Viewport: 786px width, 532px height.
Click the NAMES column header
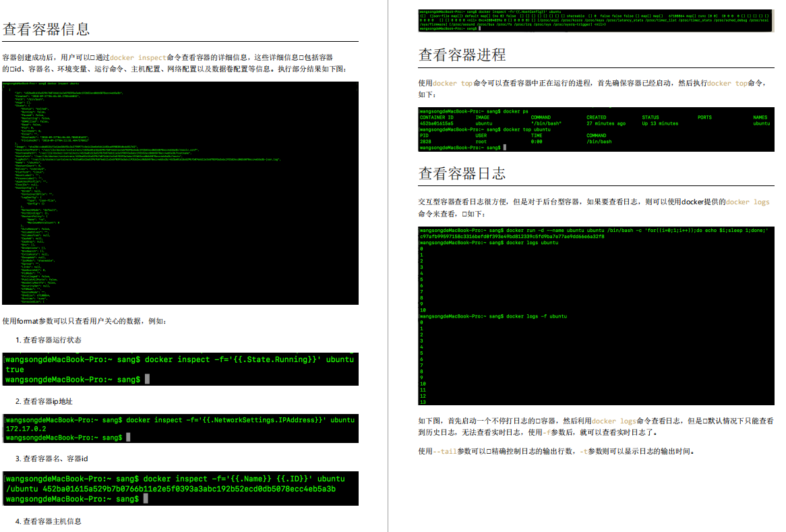[760, 117]
